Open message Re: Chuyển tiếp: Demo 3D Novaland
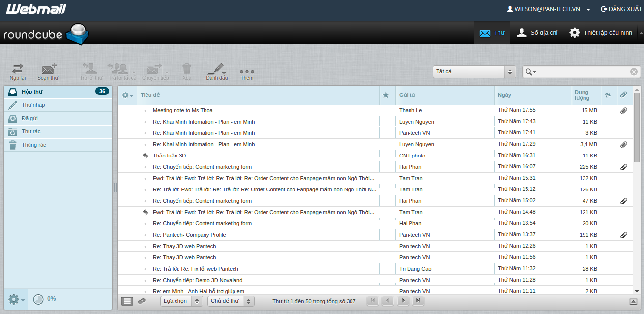The image size is (644, 314). 198,280
